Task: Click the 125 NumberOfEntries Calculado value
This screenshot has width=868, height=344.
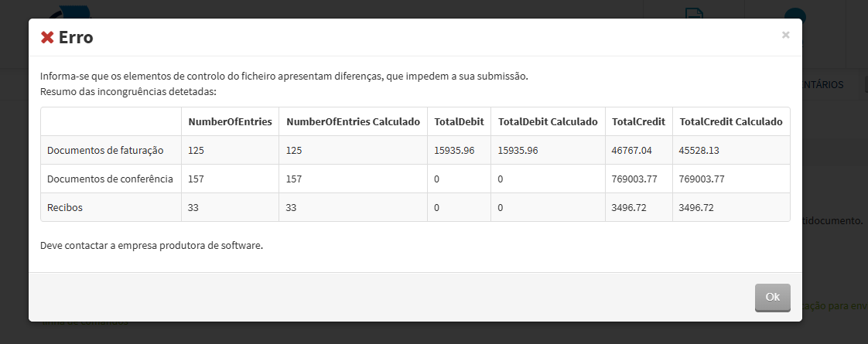Action: pyautogui.click(x=294, y=150)
